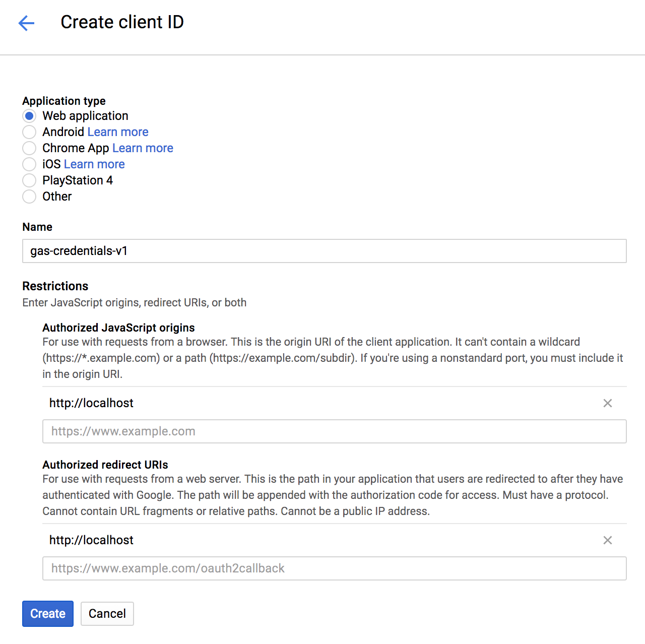Viewport: 645px width, 644px height.
Task: Focus the redirect URIs input box
Action: [334, 568]
